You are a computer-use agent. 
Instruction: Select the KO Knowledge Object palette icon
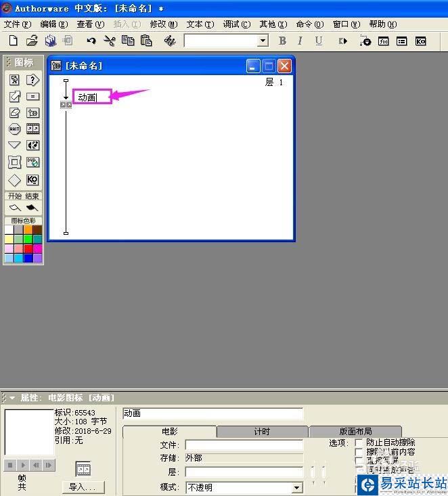click(32, 180)
